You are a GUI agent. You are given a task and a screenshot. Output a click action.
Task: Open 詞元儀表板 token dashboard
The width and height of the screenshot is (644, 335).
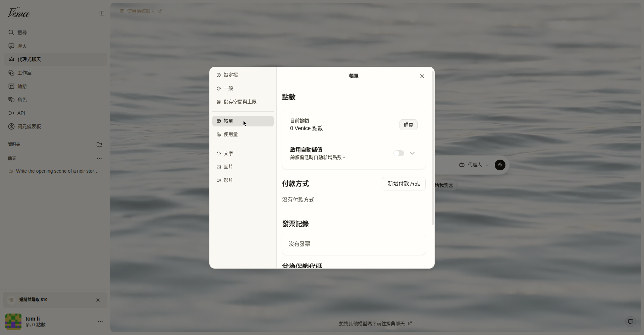(x=56, y=126)
